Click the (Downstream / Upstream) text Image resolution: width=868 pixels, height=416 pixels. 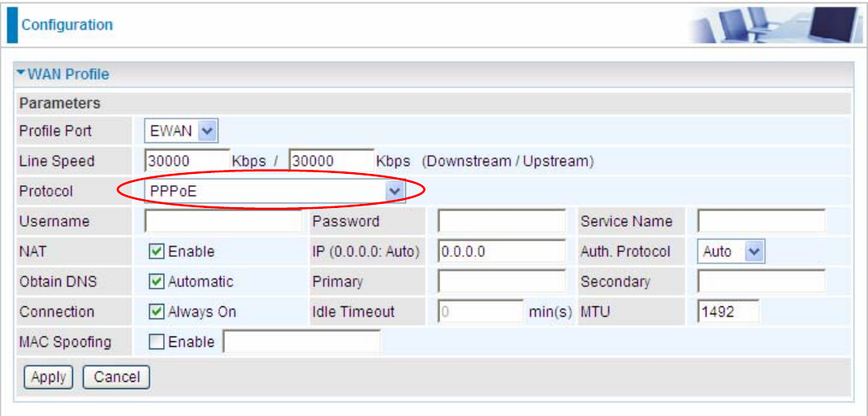[x=507, y=161]
